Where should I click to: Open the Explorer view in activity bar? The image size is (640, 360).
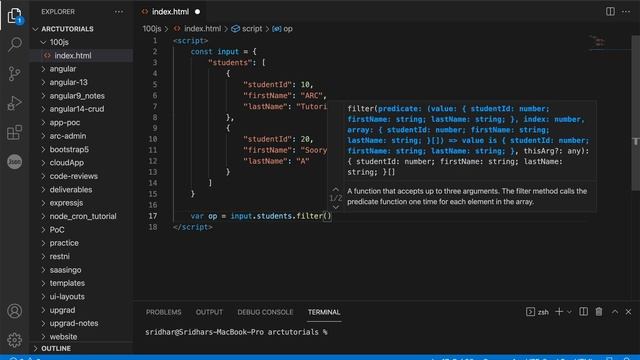click(x=15, y=16)
